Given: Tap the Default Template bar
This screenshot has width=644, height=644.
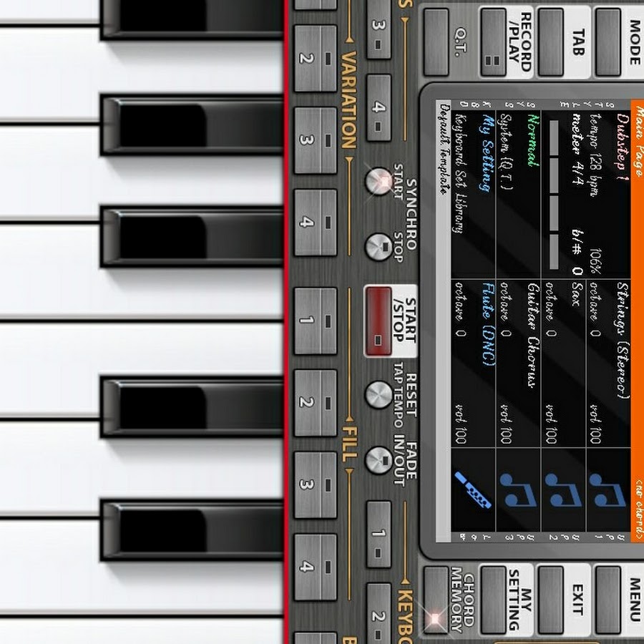Looking at the screenshot, I should pyautogui.click(x=443, y=321).
